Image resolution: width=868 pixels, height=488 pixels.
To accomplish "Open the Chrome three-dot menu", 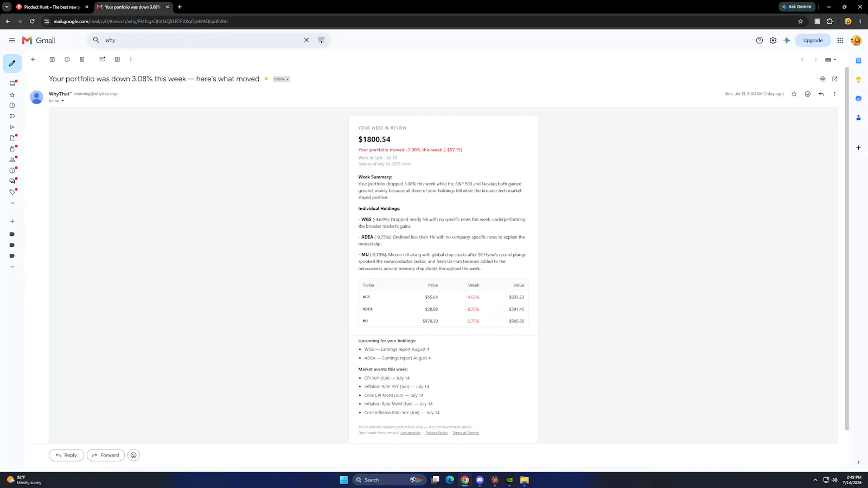I will point(860,21).
